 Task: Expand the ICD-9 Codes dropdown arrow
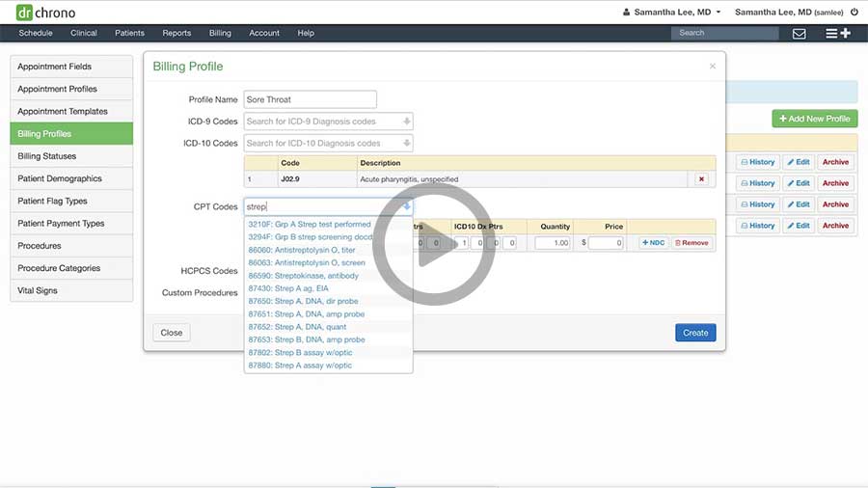[406, 122]
